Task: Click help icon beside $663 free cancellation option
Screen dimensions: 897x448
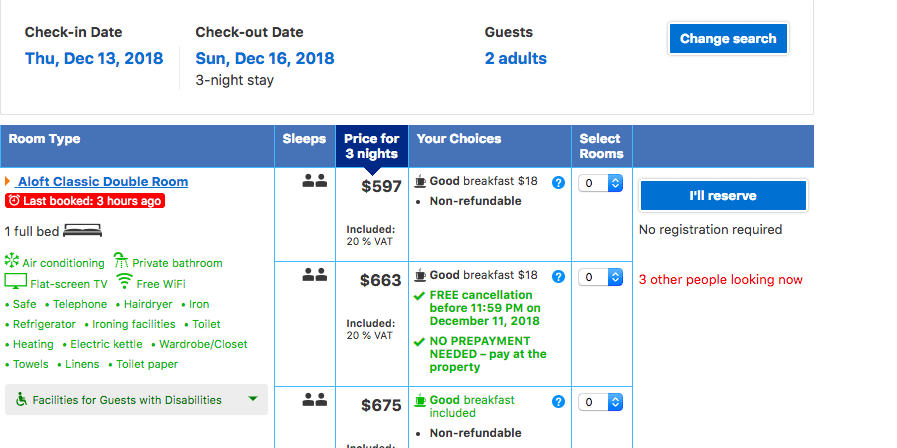Action: [x=558, y=276]
